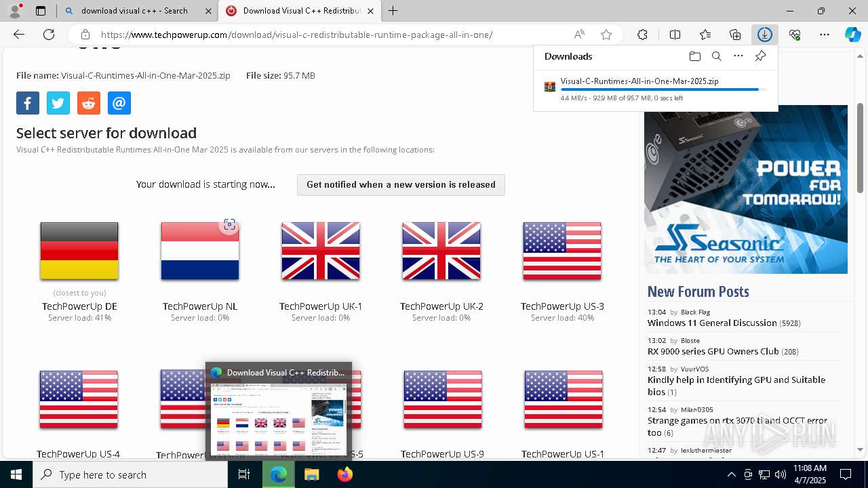Pin the Downloads panel
Viewport: 868px width, 488px height.
[761, 56]
